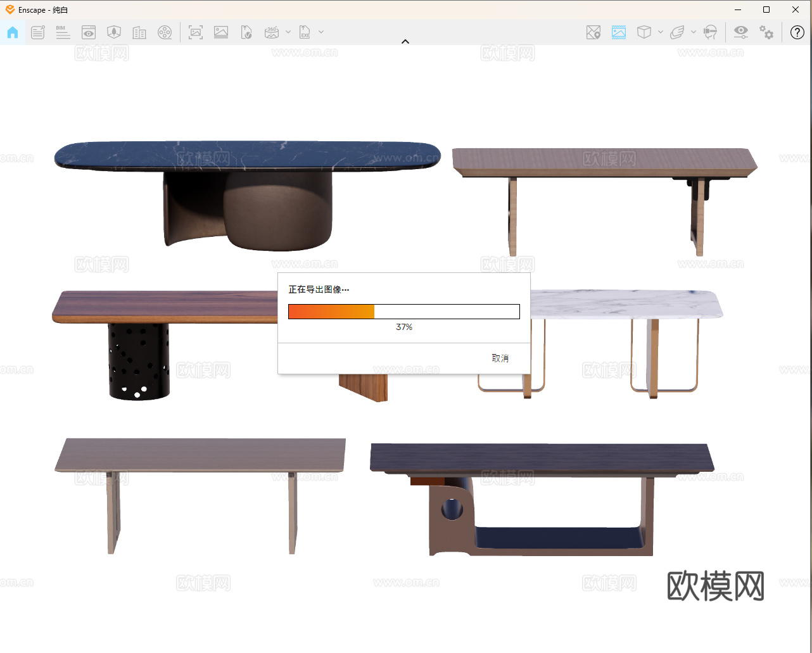This screenshot has width=812, height=653.
Task: Open general settings gears icon
Action: [x=766, y=32]
